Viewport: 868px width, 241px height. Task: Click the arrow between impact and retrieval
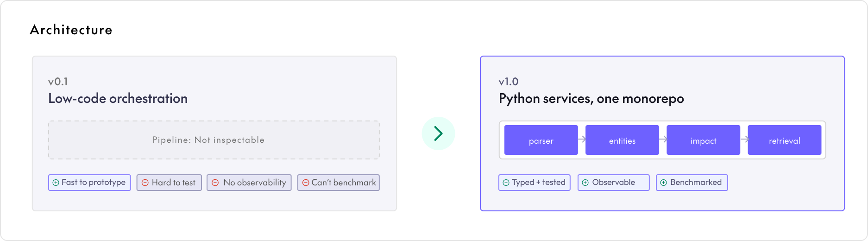pyautogui.click(x=744, y=139)
